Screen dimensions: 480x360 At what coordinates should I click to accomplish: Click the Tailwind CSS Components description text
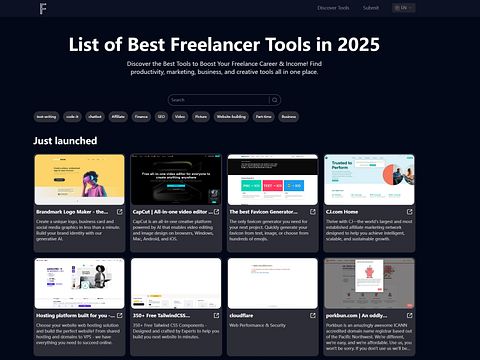(176, 331)
